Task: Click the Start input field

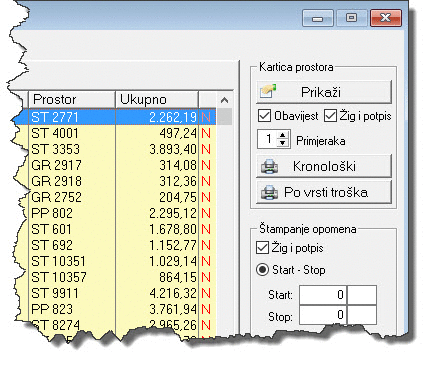Action: pos(323,295)
